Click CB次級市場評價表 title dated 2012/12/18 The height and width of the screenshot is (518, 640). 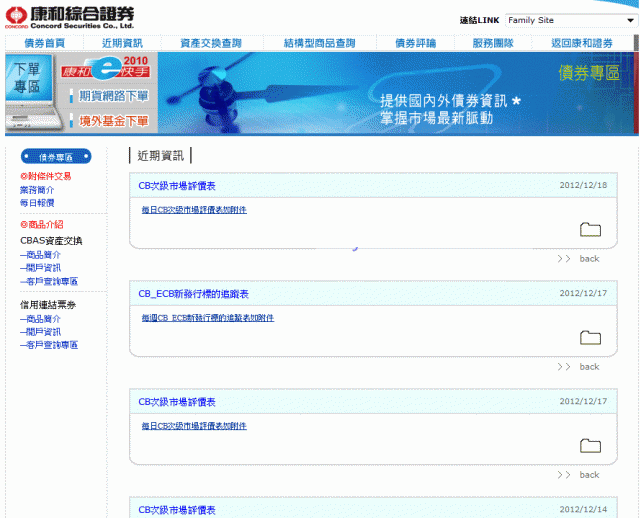pos(177,186)
